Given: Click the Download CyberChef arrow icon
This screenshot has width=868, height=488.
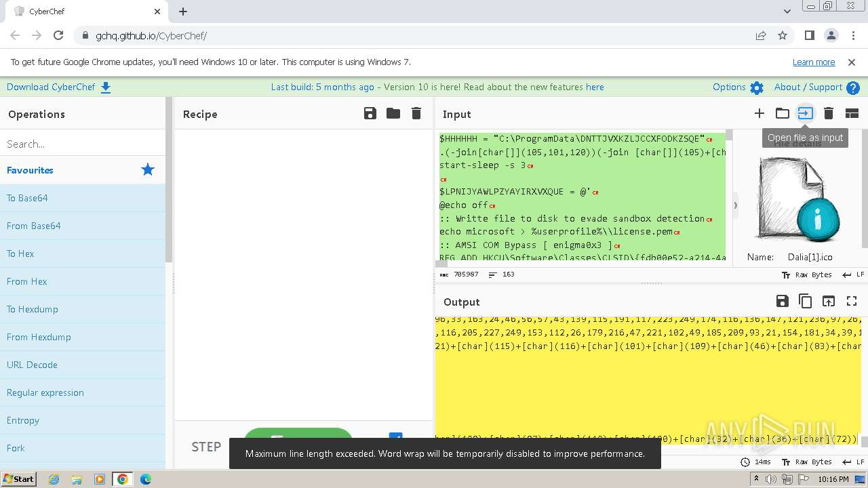Looking at the screenshot, I should point(106,87).
